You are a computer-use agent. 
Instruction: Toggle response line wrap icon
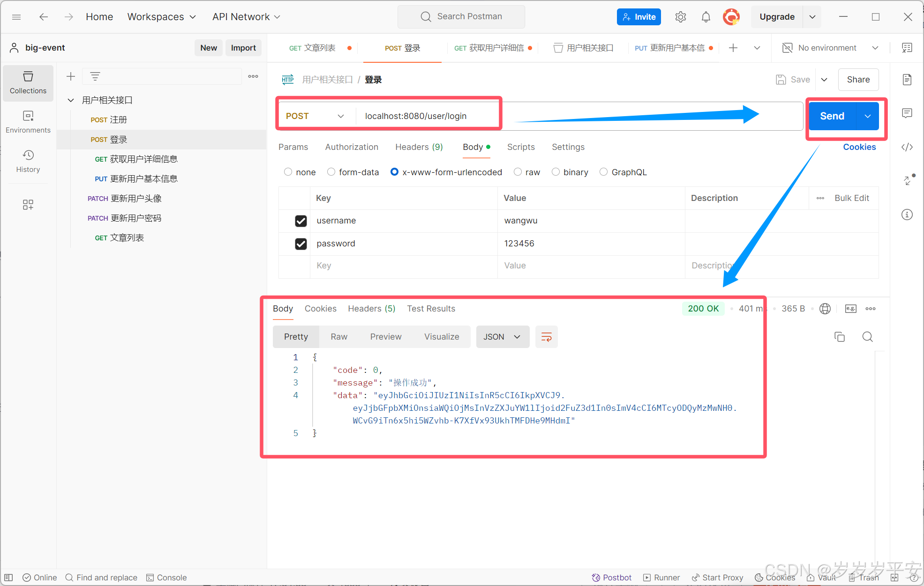[547, 337]
